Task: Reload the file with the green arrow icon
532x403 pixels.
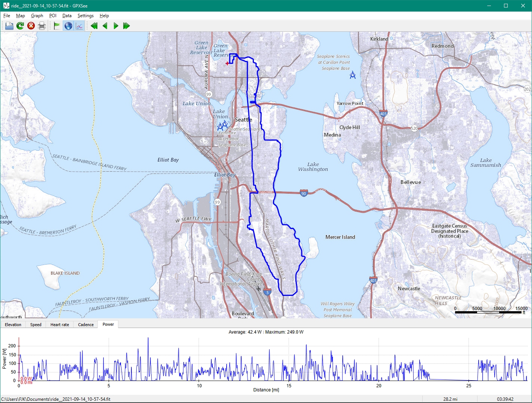Action: tap(20, 26)
